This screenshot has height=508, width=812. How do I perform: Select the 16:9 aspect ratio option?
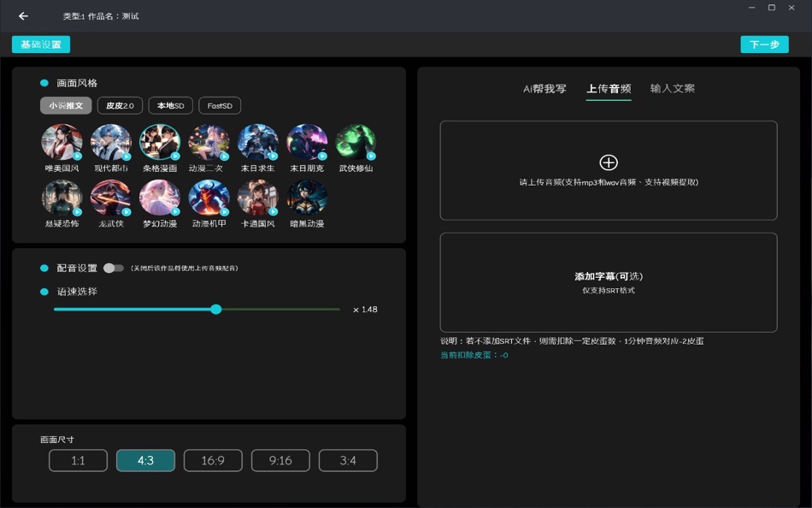pyautogui.click(x=213, y=460)
